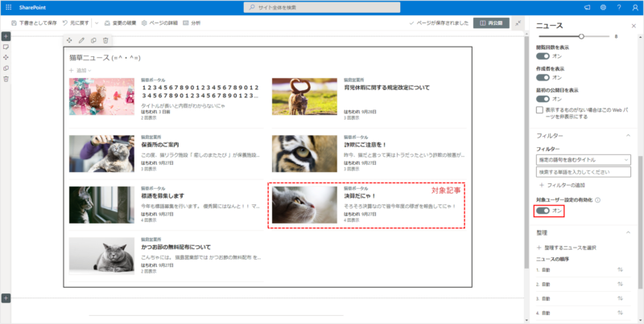
Task: Click 下書きとして保存 in toolbar
Action: pos(34,23)
